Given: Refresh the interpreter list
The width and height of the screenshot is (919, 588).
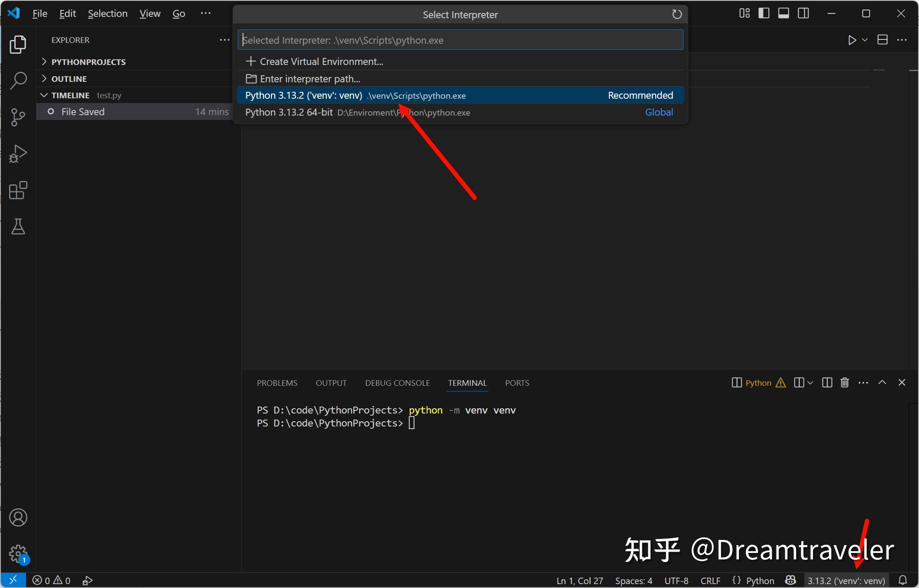Looking at the screenshot, I should tap(676, 14).
